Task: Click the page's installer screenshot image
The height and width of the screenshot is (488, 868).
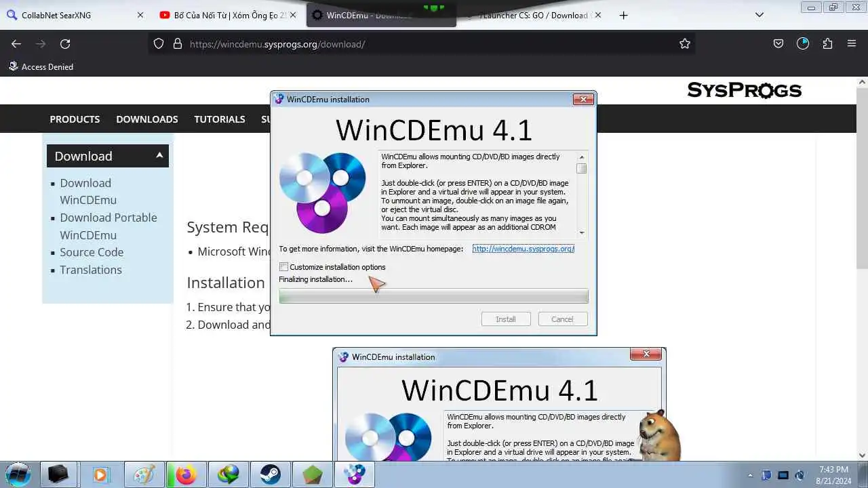Action: click(499, 405)
